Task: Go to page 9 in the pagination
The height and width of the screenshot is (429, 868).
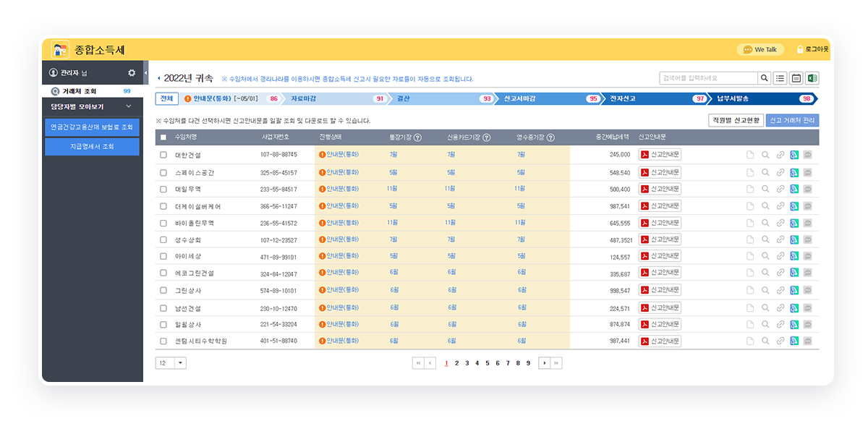Action: click(528, 363)
